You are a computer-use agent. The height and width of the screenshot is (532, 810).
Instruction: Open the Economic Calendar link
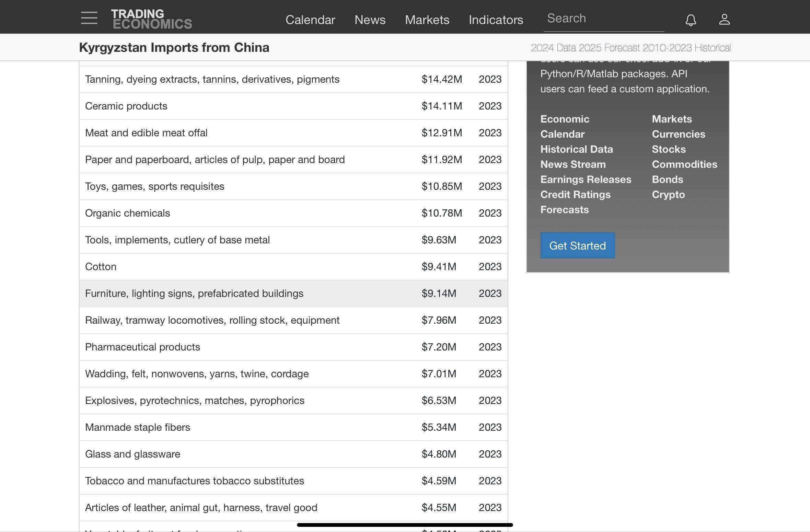coord(565,126)
